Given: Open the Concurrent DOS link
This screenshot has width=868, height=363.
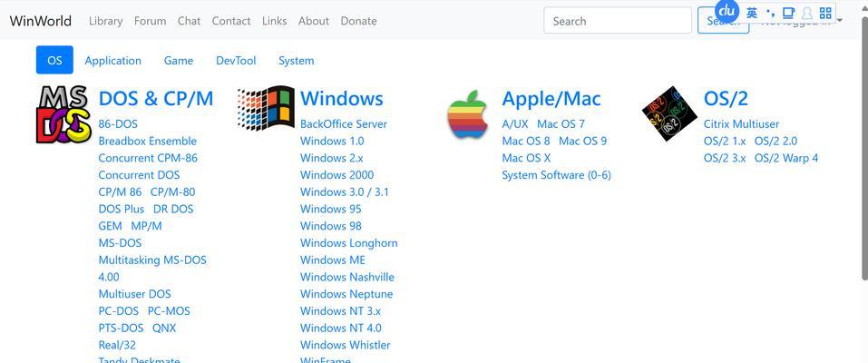Looking at the screenshot, I should click(x=139, y=175).
